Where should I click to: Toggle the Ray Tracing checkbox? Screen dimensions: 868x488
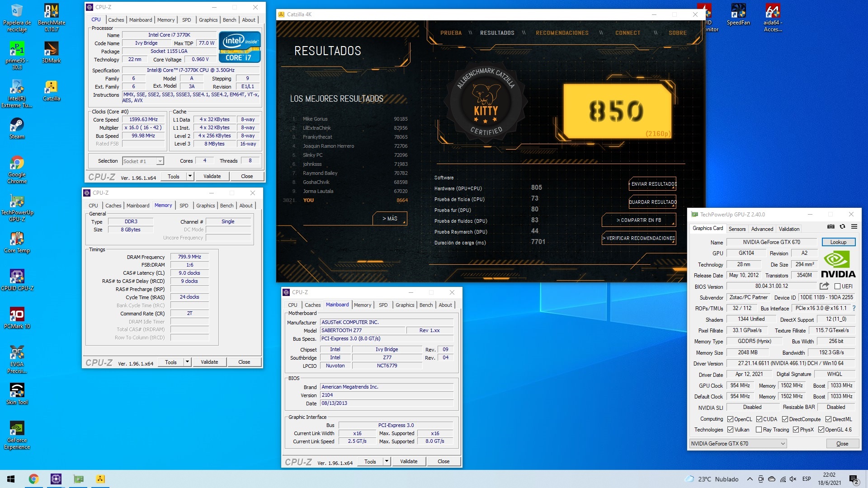tap(759, 430)
